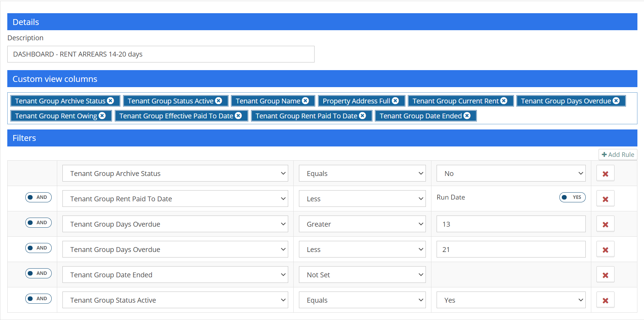Remove Tenant Group Effective Paid To Date tag
Viewport: 644px width, 320px height.
[239, 116]
